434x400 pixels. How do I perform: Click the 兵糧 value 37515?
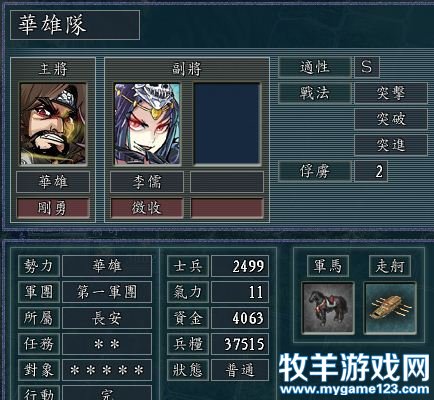(240, 344)
